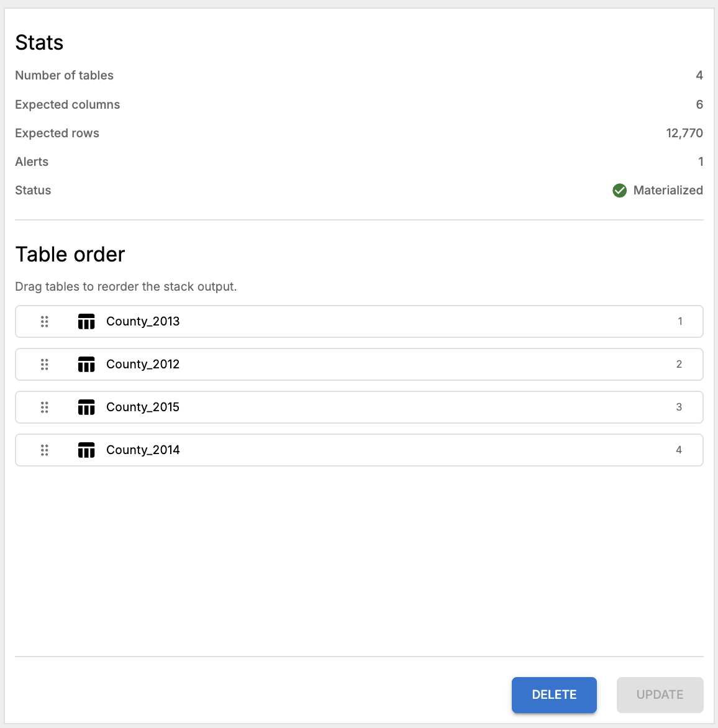This screenshot has height=728, width=718.
Task: Click the Materialized status text
Action: point(668,190)
